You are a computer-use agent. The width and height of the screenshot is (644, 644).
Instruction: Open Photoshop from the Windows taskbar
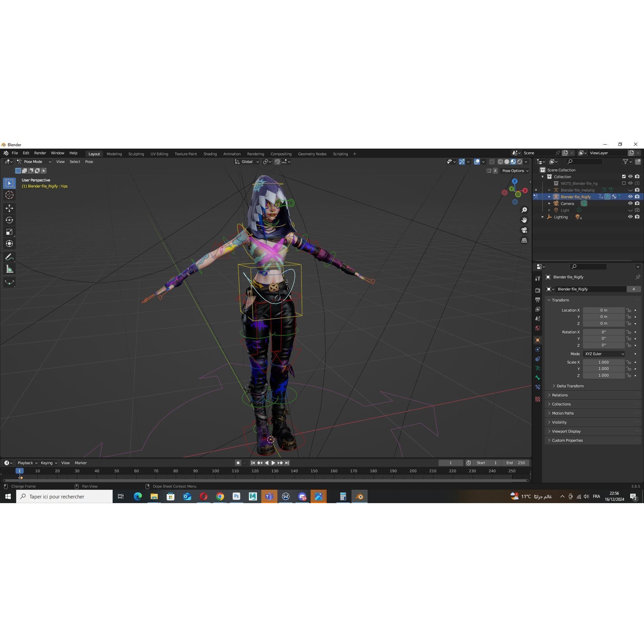click(236, 496)
